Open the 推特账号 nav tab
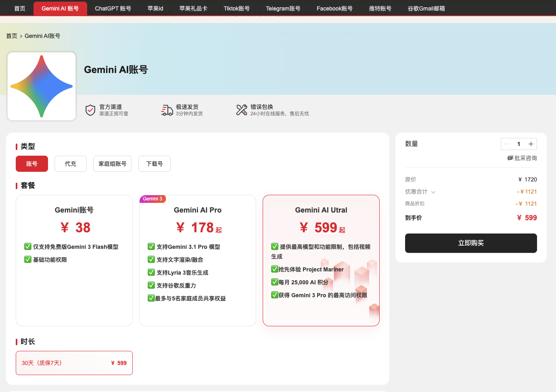Image resolution: width=556 pixels, height=392 pixels. [x=380, y=8]
